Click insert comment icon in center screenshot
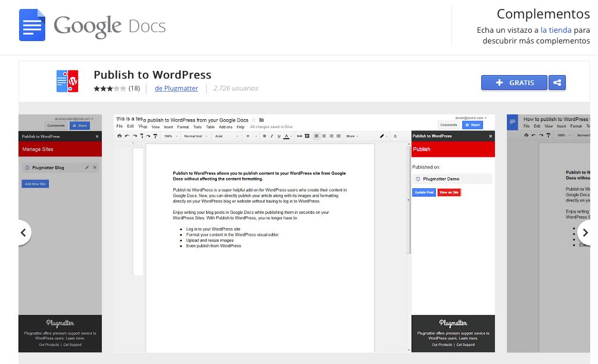 pos(307,136)
